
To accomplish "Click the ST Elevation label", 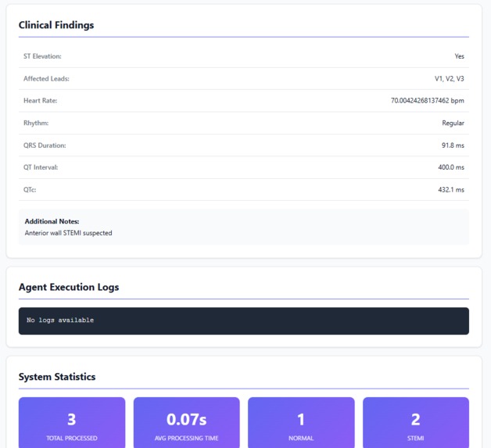I will [42, 56].
